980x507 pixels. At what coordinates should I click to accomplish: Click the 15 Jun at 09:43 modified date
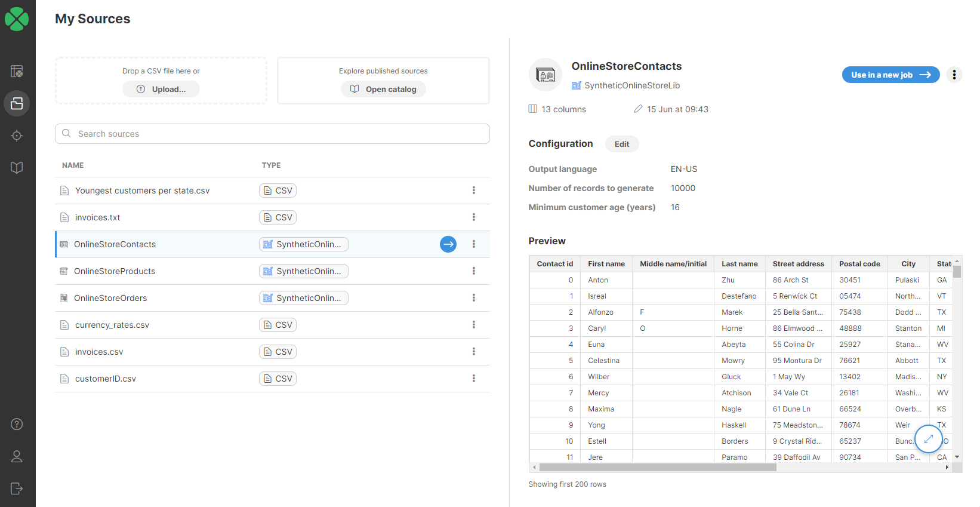tap(671, 109)
